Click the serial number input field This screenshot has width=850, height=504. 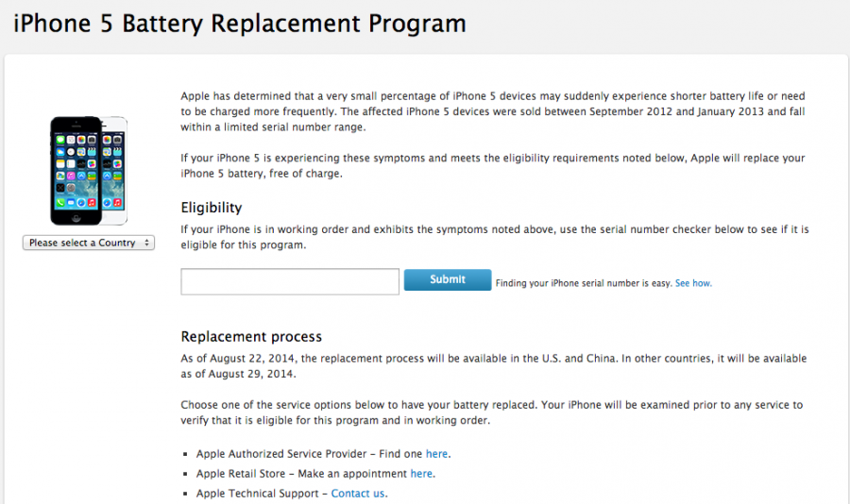tap(290, 282)
